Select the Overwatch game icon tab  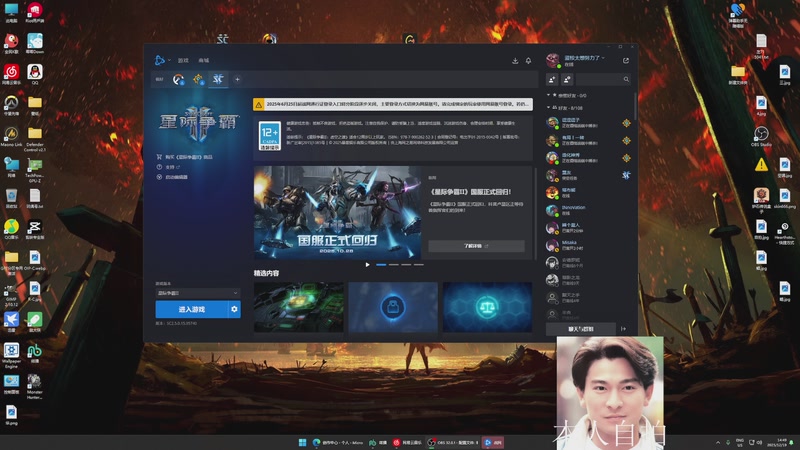click(x=178, y=79)
